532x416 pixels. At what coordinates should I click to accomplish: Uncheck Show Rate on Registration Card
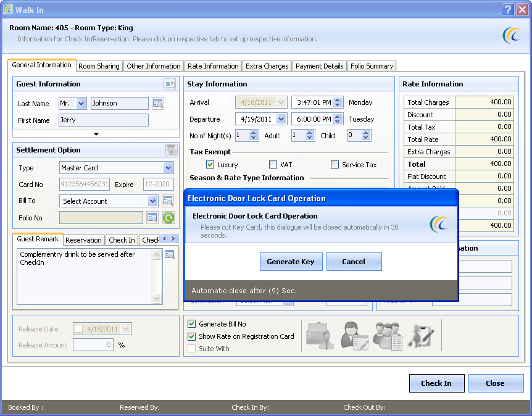coord(192,336)
